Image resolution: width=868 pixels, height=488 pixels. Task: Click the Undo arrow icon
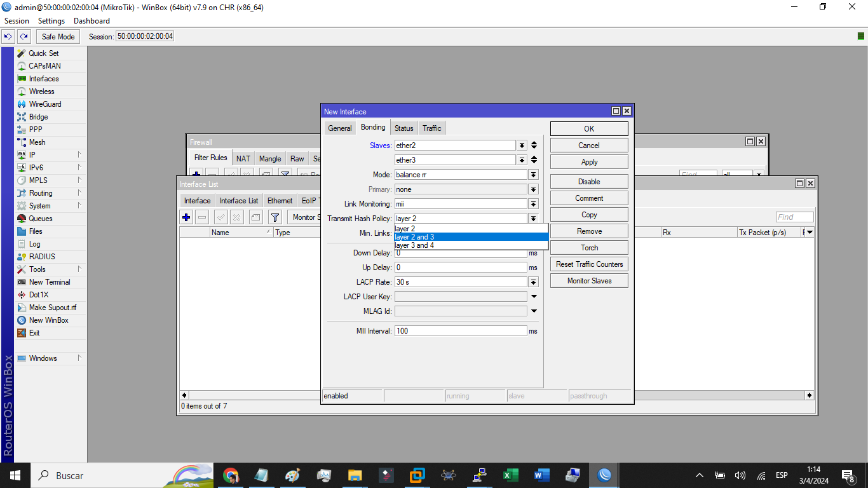8,36
